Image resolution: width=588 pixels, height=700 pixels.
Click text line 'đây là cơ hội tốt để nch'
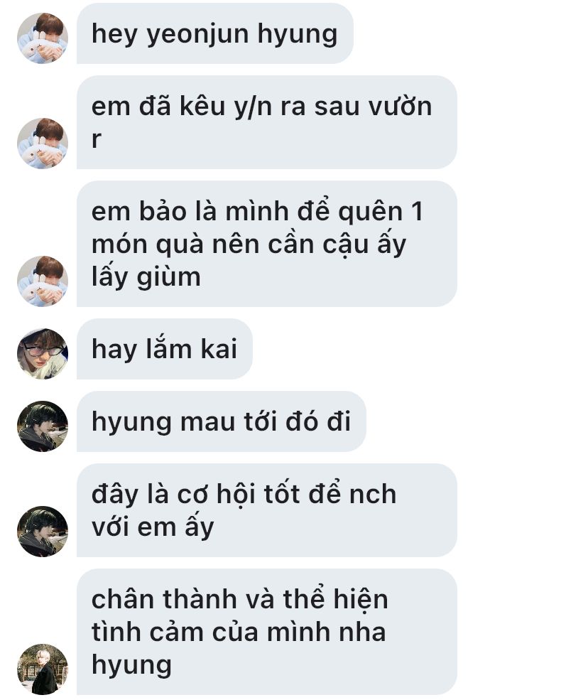point(244,494)
